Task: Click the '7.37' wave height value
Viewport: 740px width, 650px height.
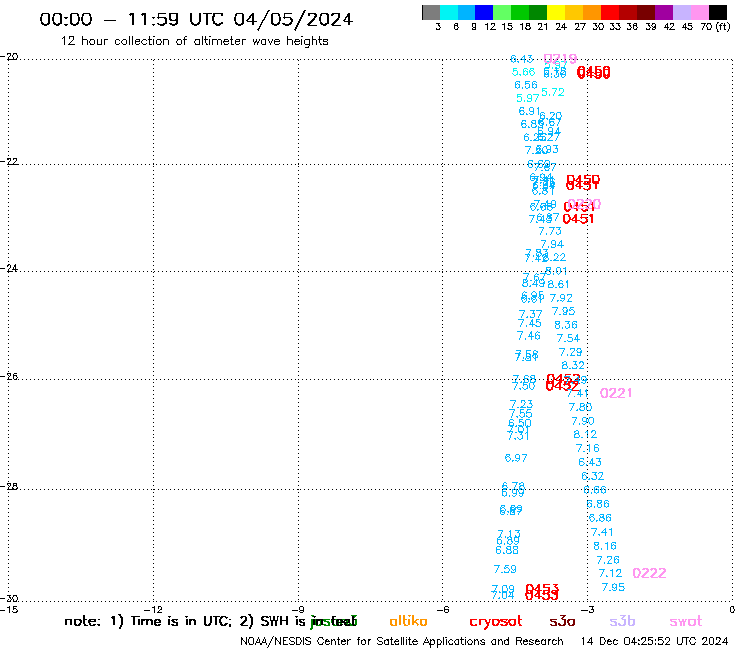Action: [530, 314]
